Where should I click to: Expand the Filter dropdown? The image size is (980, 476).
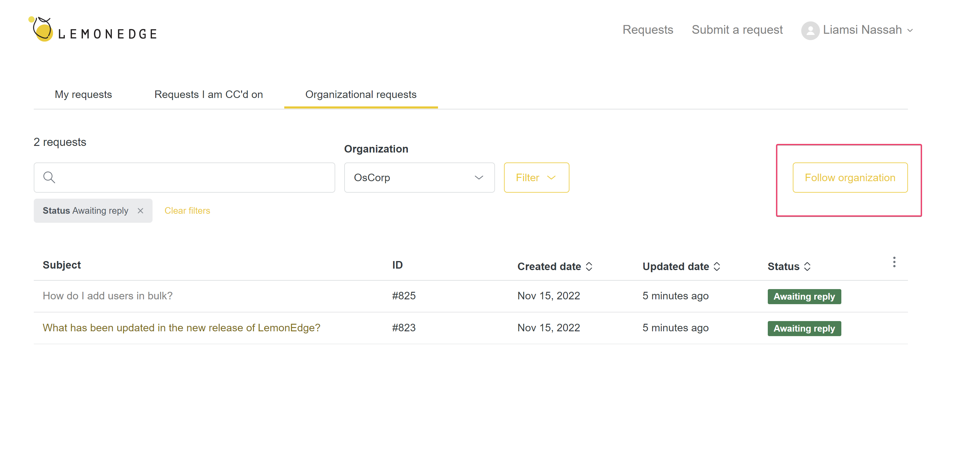click(x=536, y=177)
